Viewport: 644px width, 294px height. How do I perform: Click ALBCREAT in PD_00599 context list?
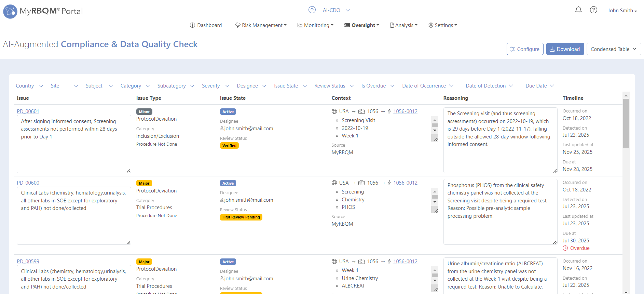353,286
